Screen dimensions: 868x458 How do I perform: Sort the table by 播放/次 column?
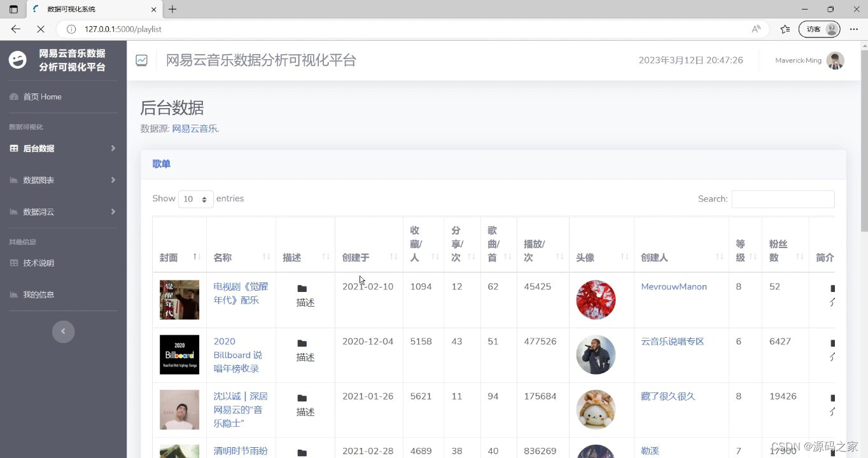(x=543, y=245)
